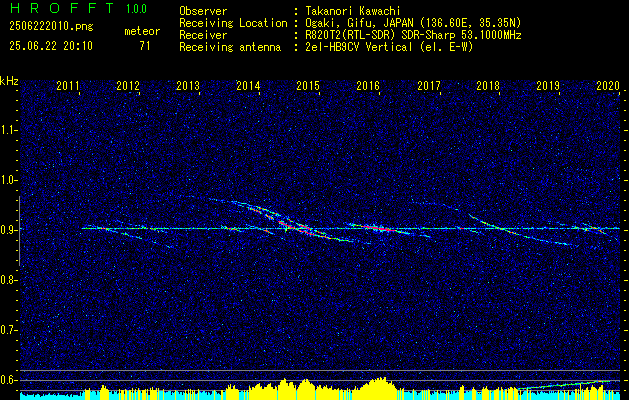Click the HROFFT program title

click(x=62, y=8)
